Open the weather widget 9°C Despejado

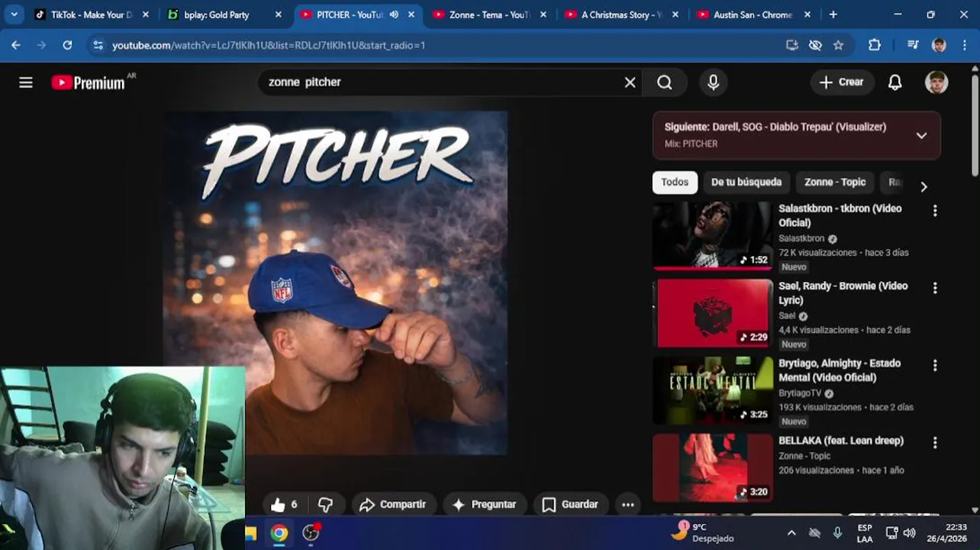[x=702, y=533]
